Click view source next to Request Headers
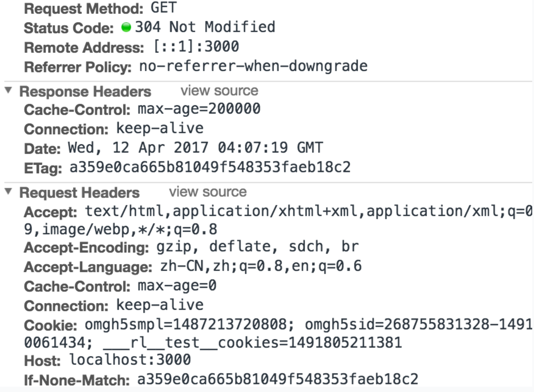Viewport: 534px width, 392px height. tap(208, 192)
